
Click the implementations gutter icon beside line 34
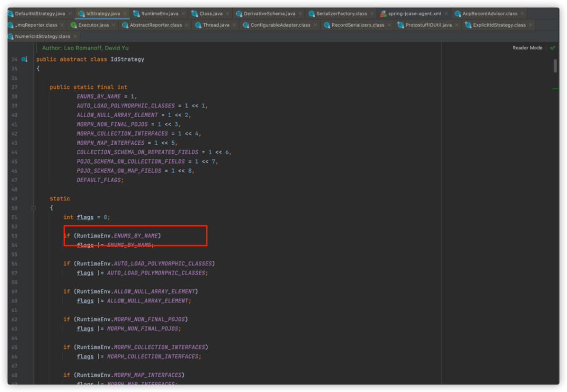pos(24,59)
